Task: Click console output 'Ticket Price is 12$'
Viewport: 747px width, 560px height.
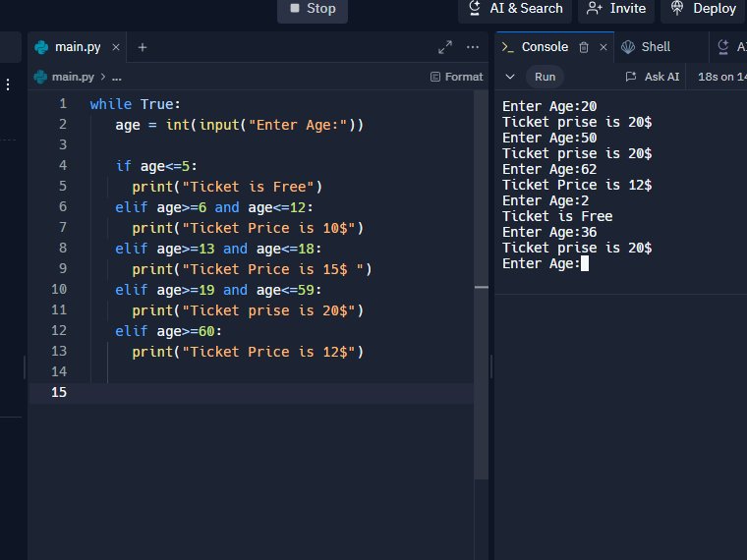Action: click(577, 185)
